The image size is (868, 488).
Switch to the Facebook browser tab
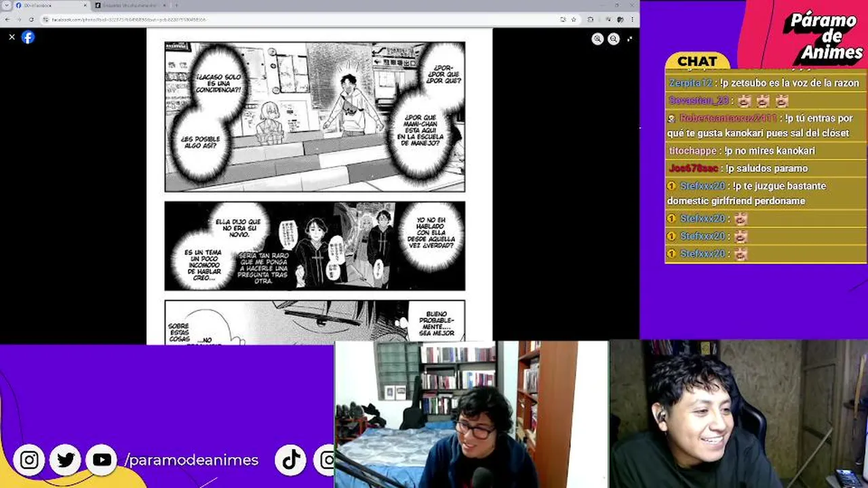(x=52, y=5)
